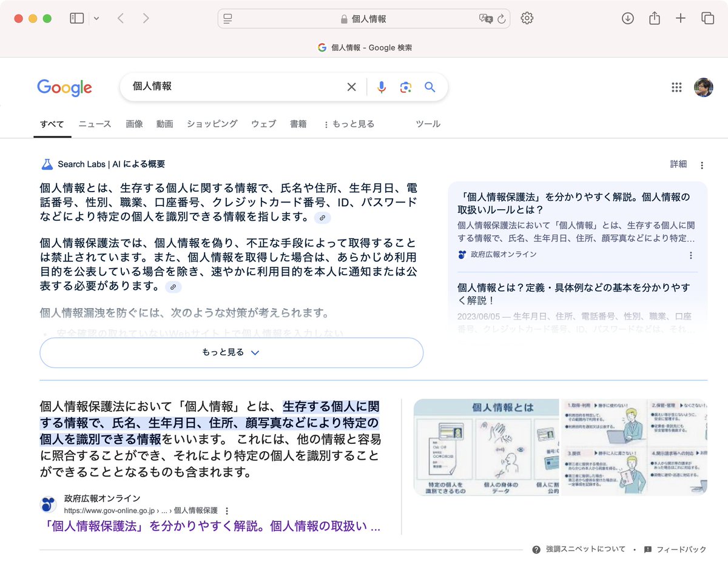Open the three-dot menu on the 政府広報オンライン source card

[x=690, y=255]
